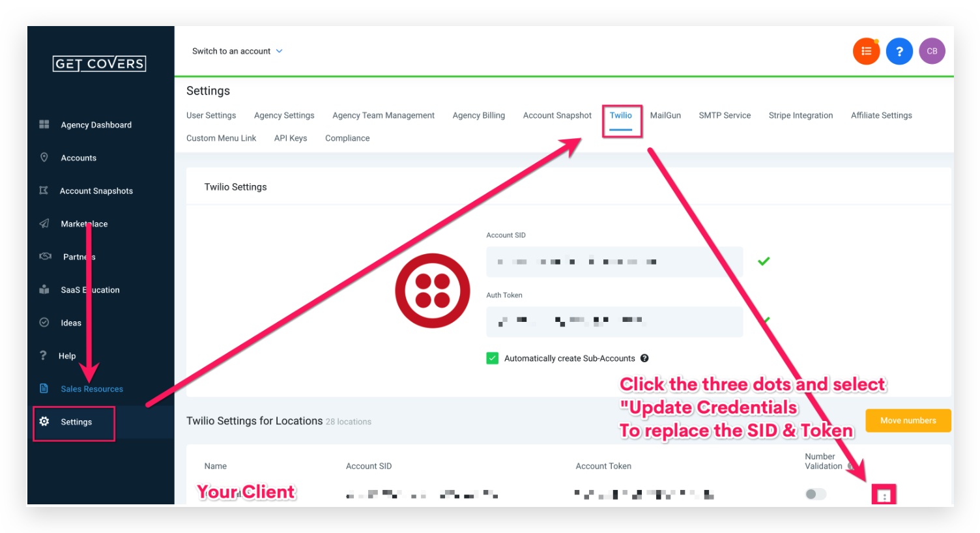Image resolution: width=980 pixels, height=533 pixels.
Task: Click the SaaS Education icon
Action: (44, 289)
